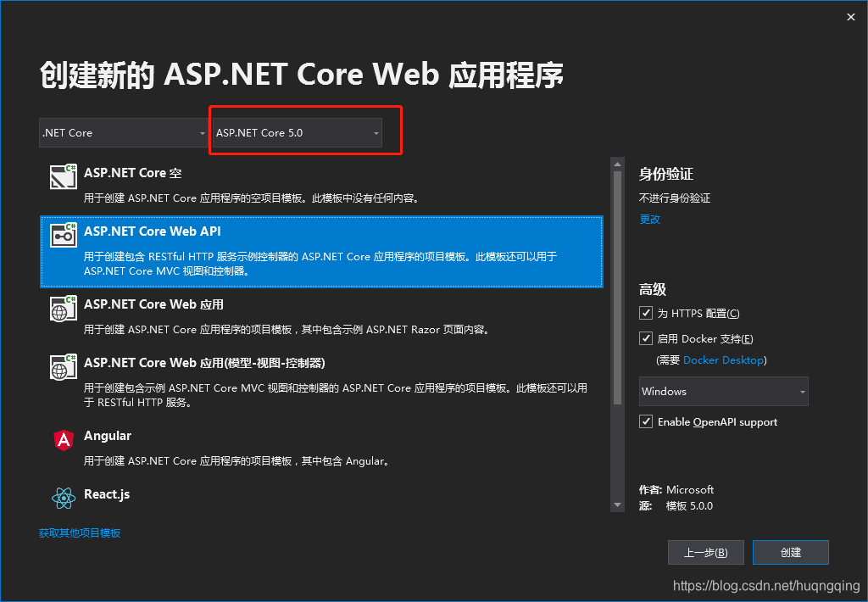The image size is (868, 602).
Task: Close the dialog with the X button
Action: pos(851,17)
